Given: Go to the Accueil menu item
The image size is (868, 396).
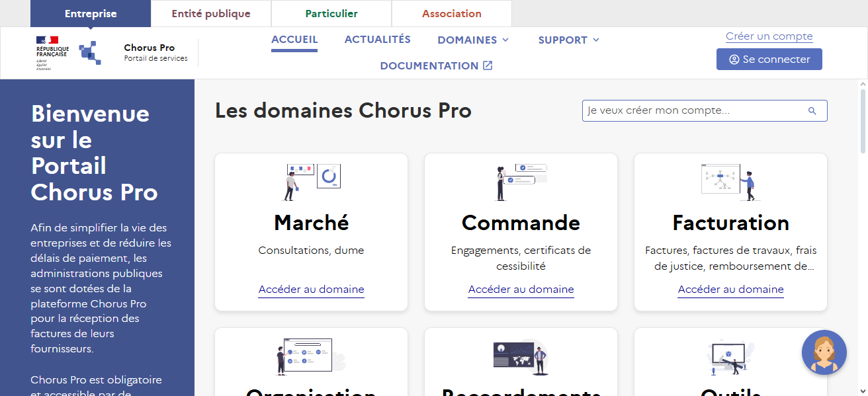Looking at the screenshot, I should [294, 40].
